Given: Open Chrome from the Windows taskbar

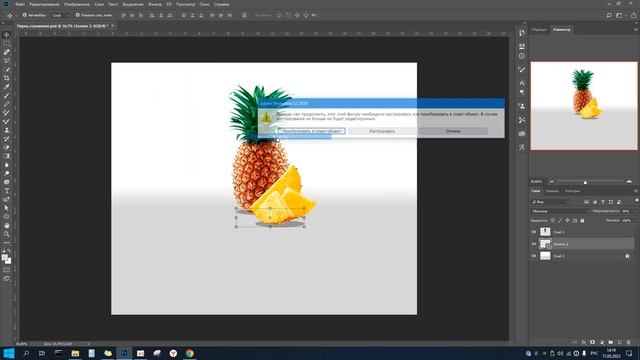Looking at the screenshot, I should (x=190, y=353).
